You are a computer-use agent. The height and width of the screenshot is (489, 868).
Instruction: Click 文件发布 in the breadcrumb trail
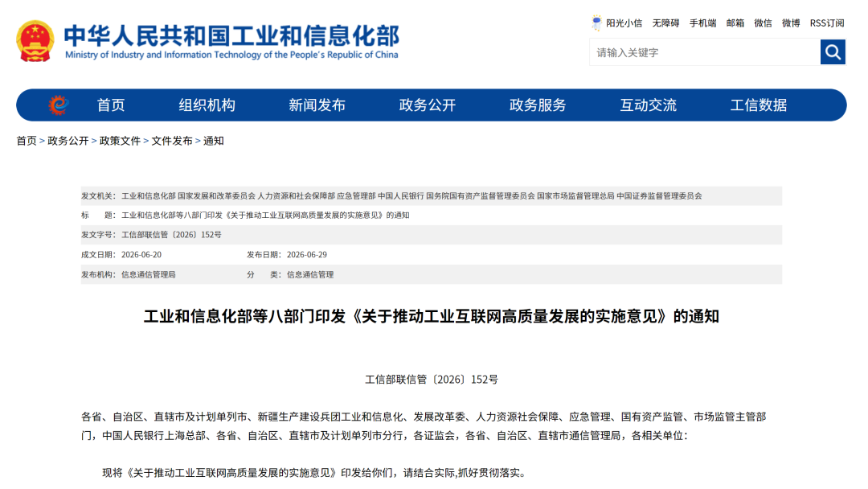pyautogui.click(x=172, y=141)
